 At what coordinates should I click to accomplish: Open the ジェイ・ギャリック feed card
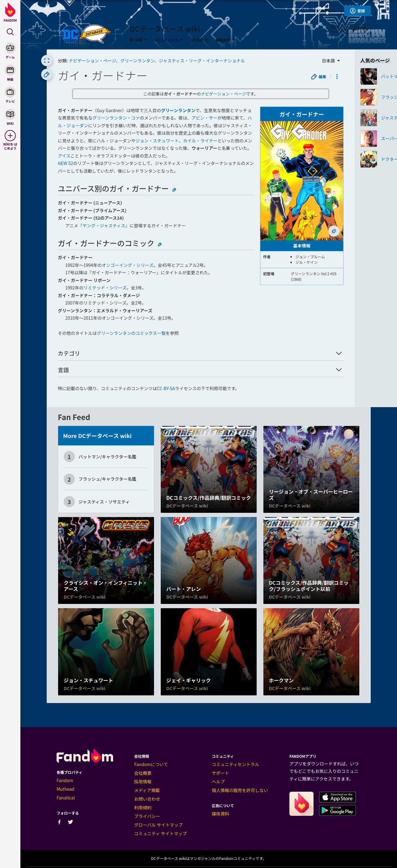point(208,652)
